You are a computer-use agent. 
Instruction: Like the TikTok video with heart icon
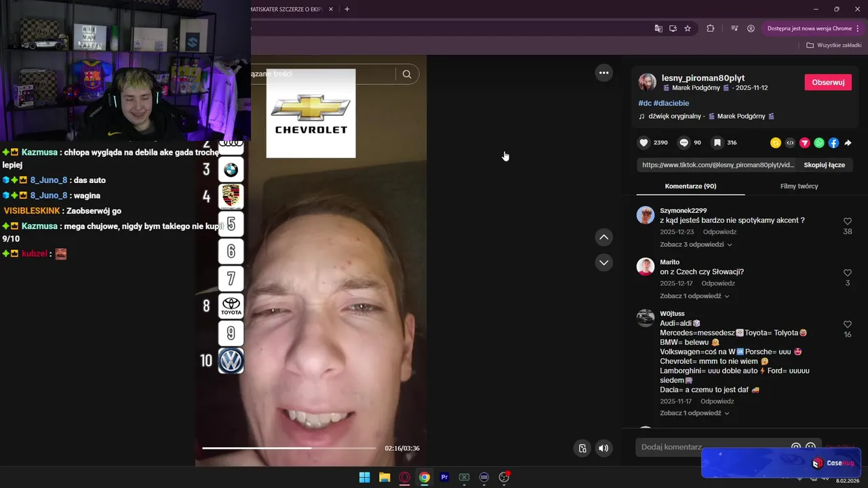click(644, 142)
